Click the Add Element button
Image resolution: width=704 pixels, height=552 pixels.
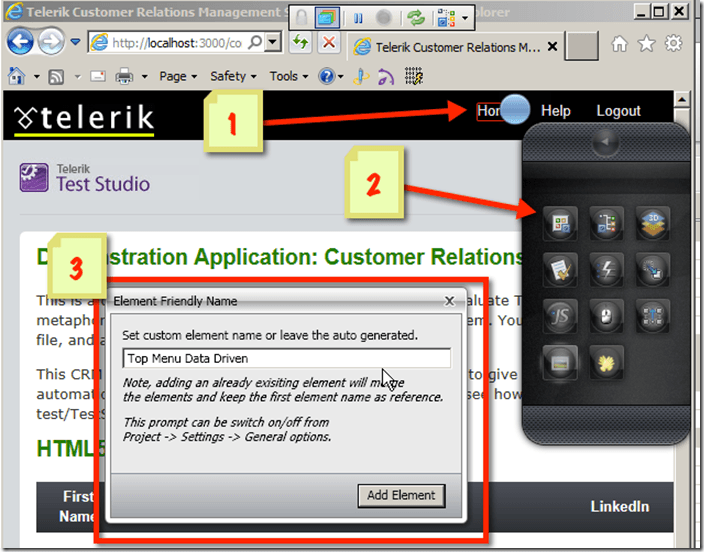pyautogui.click(x=401, y=495)
